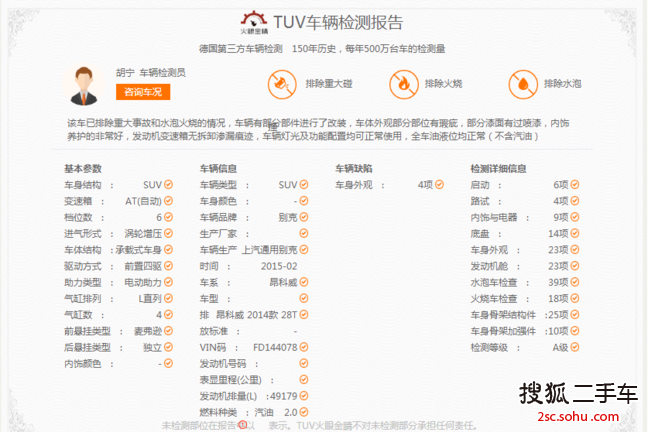Click the 胡宁 车辆检测员 name text

(151, 73)
